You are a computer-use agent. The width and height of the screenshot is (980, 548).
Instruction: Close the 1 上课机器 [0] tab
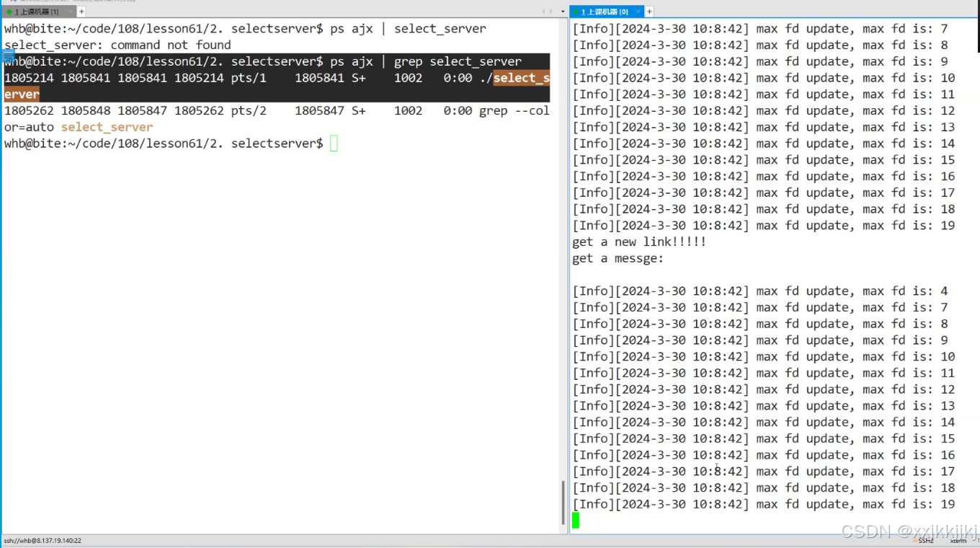638,12
